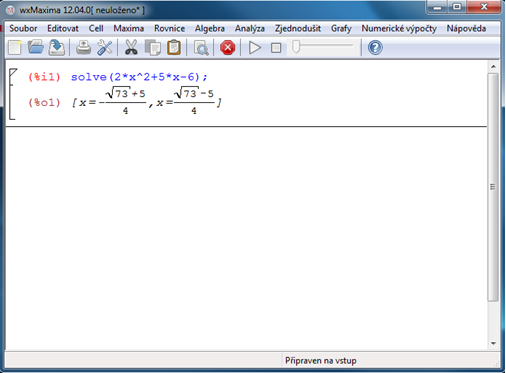Open find dialog with magnifier icon
The width and height of the screenshot is (506, 373).
(x=201, y=48)
